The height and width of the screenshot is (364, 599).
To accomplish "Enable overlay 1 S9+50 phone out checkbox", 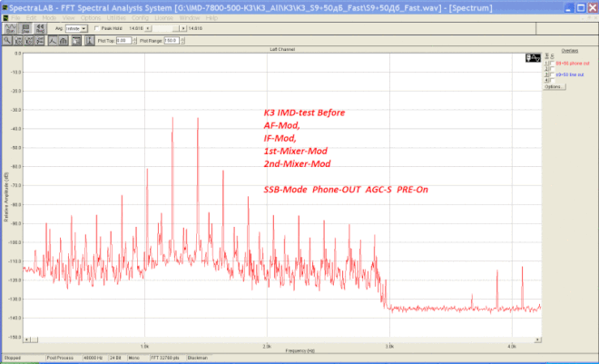I will coord(553,64).
